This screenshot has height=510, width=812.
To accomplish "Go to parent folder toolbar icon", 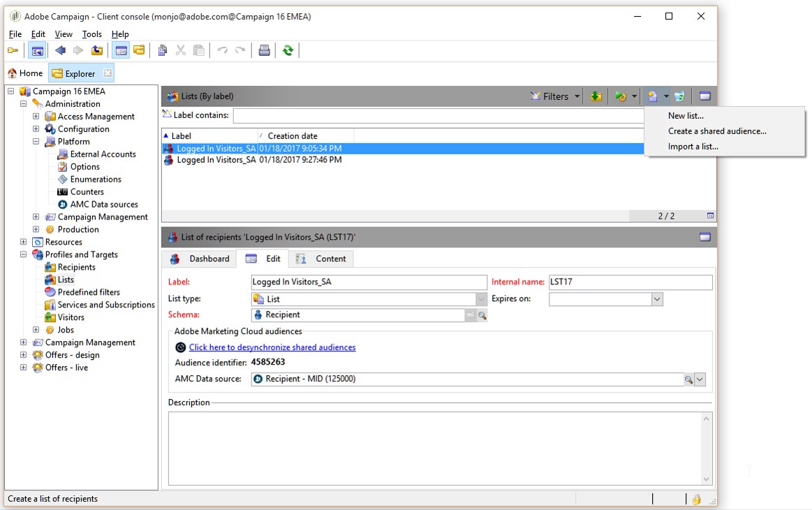I will coord(97,50).
